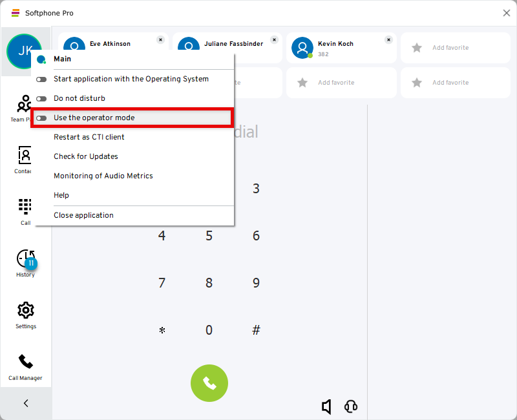Click the JK profile avatar menu
The image size is (517, 420).
(19, 50)
